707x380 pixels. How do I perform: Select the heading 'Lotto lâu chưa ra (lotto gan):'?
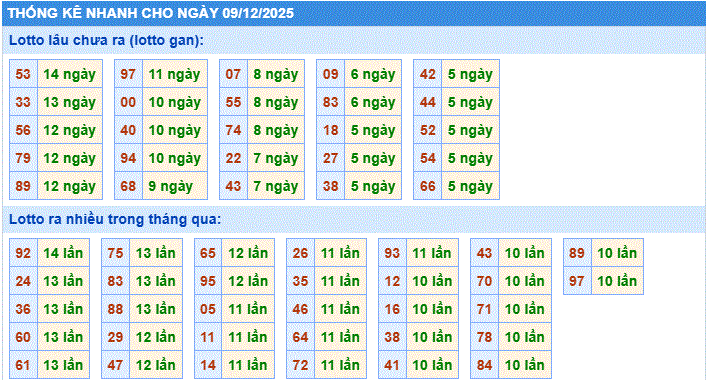[106, 40]
